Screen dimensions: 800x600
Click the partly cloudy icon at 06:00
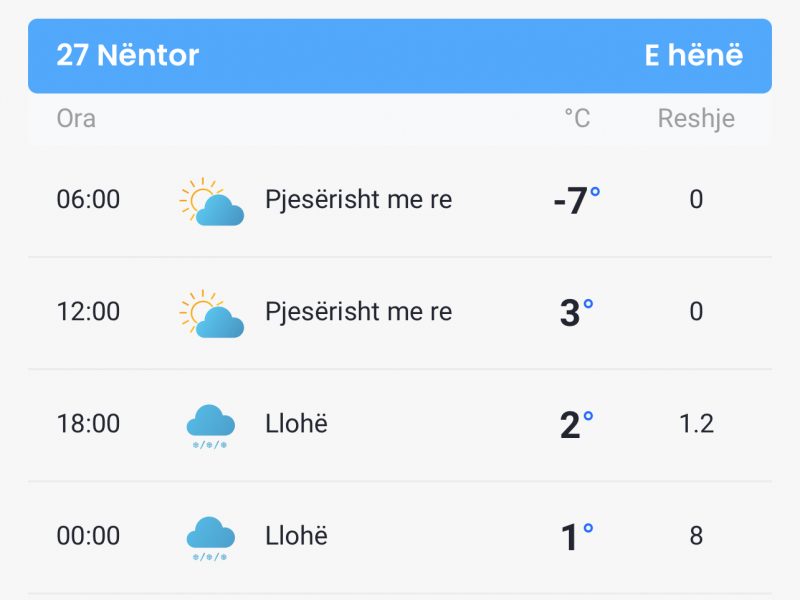211,202
